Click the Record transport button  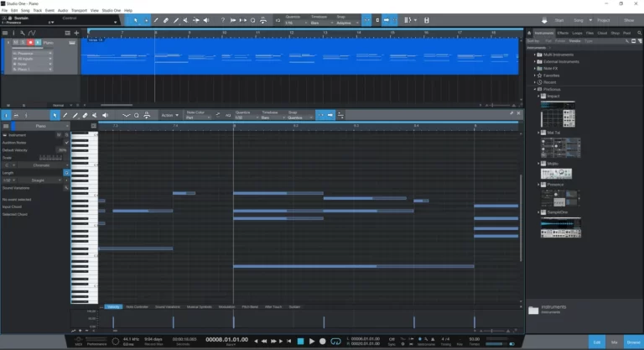click(x=323, y=341)
